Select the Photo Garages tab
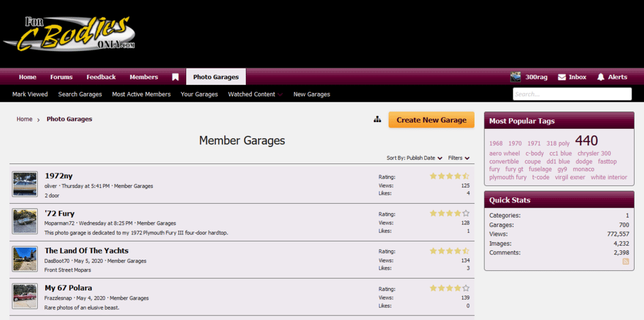Viewport: 644px width, 320px height. tap(216, 77)
